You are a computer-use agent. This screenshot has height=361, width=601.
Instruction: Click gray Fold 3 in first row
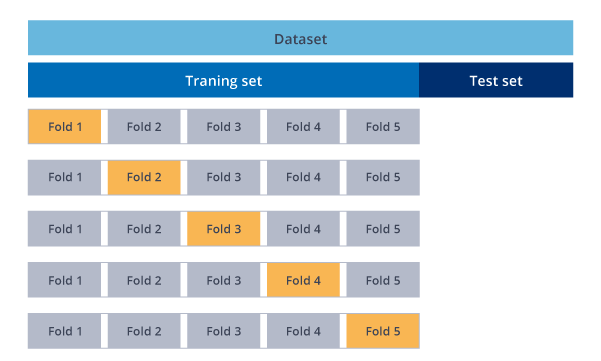[223, 126]
